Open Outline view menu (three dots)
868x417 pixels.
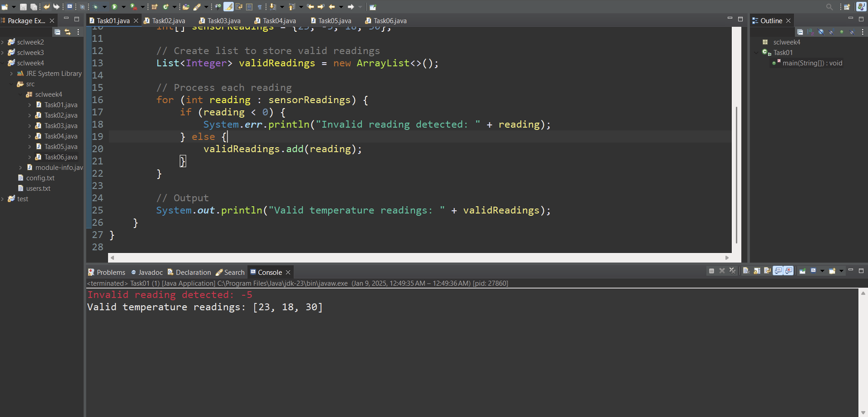(863, 32)
